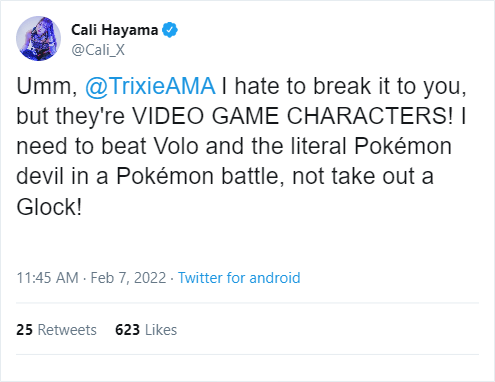Screen dimensions: 495x382
Task: Click the divider line above the retweet counts
Action: tap(247, 303)
